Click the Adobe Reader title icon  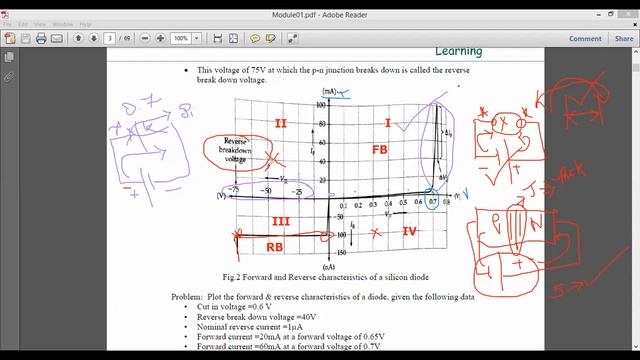pyautogui.click(x=4, y=15)
